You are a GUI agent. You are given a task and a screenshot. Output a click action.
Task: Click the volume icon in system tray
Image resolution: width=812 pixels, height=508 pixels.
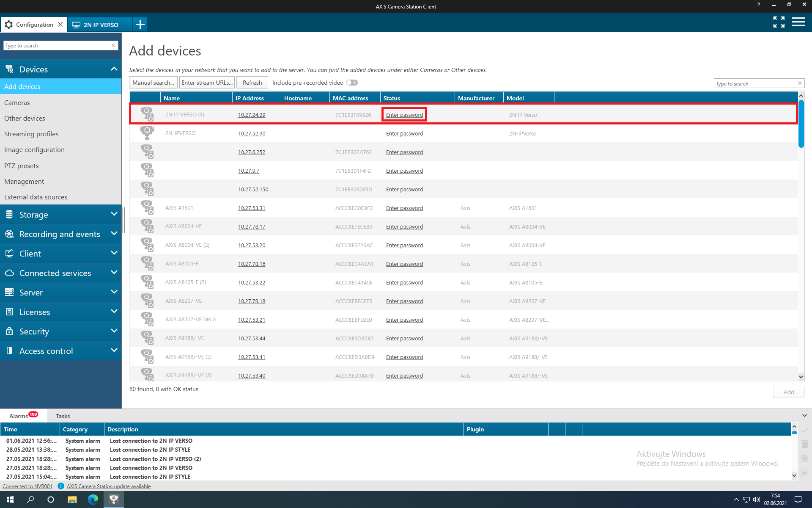pos(757,500)
